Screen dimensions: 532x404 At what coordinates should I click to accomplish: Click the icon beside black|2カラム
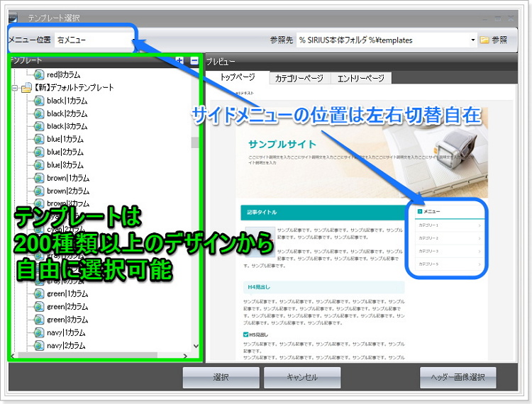coord(39,113)
